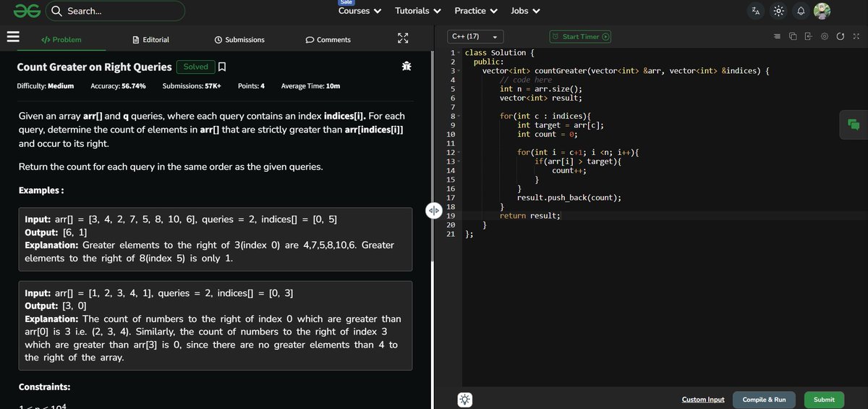Open the C++ (17) language selector
868x409 pixels.
click(x=475, y=36)
